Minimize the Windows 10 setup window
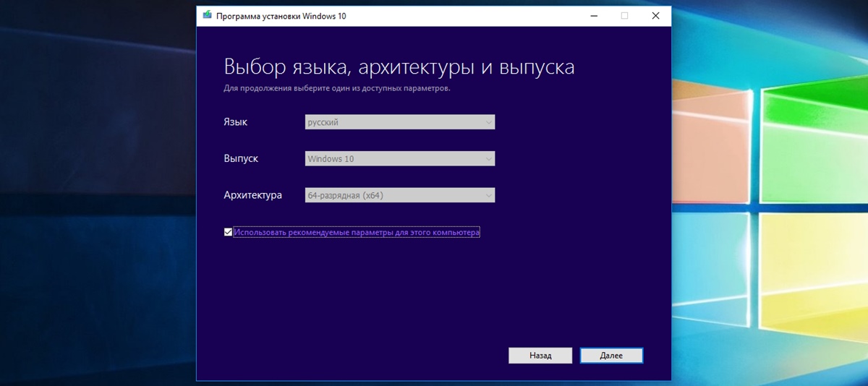The image size is (868, 386). [x=592, y=15]
